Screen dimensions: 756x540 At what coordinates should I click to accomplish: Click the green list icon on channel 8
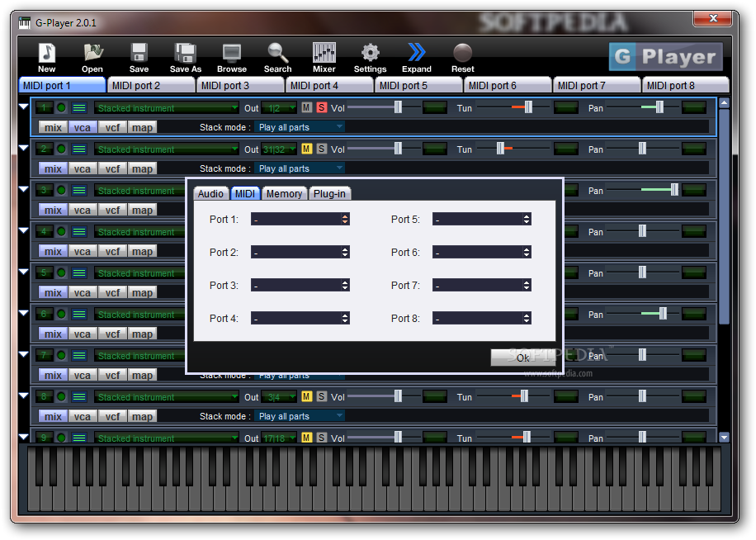pyautogui.click(x=79, y=397)
